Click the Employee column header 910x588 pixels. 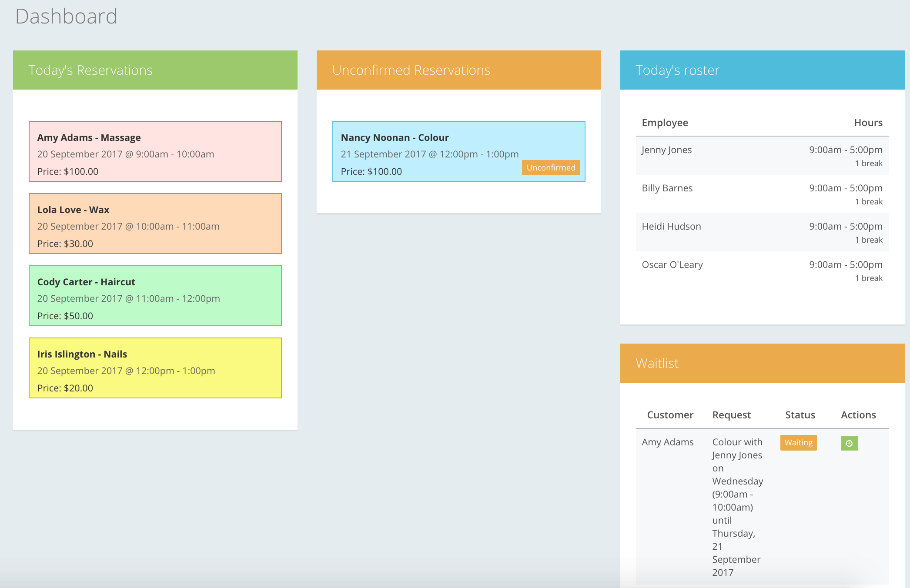[x=665, y=123]
